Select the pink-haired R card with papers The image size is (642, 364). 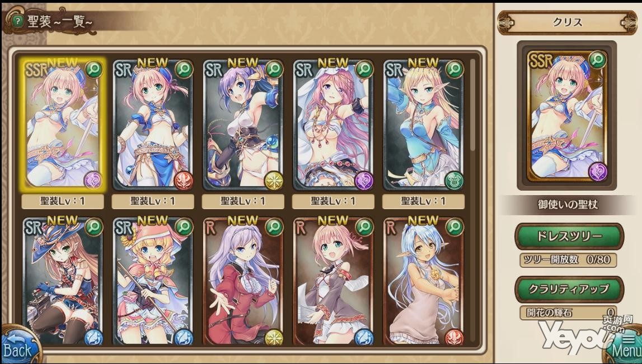pyautogui.click(x=333, y=281)
